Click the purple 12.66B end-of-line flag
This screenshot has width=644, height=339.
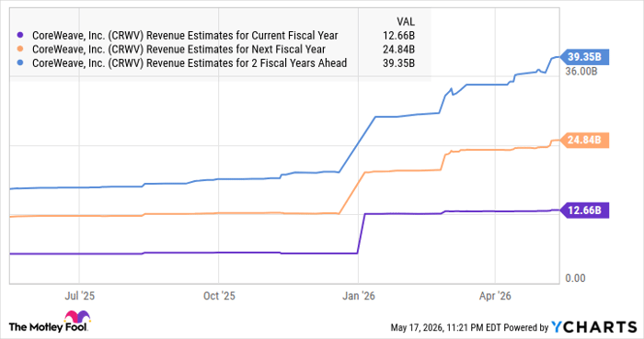pos(584,210)
